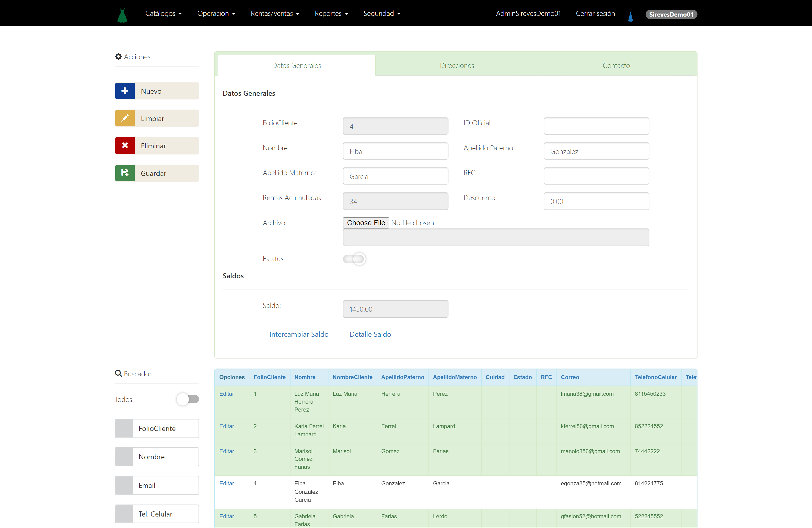Click the Descuento field showing 0.00
812x528 pixels.
(x=596, y=201)
